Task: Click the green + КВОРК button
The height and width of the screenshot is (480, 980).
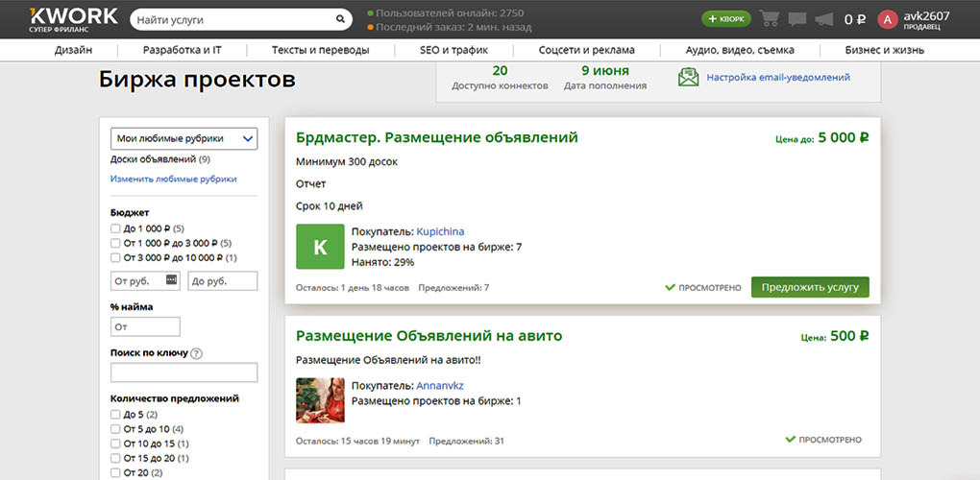Action: click(726, 19)
